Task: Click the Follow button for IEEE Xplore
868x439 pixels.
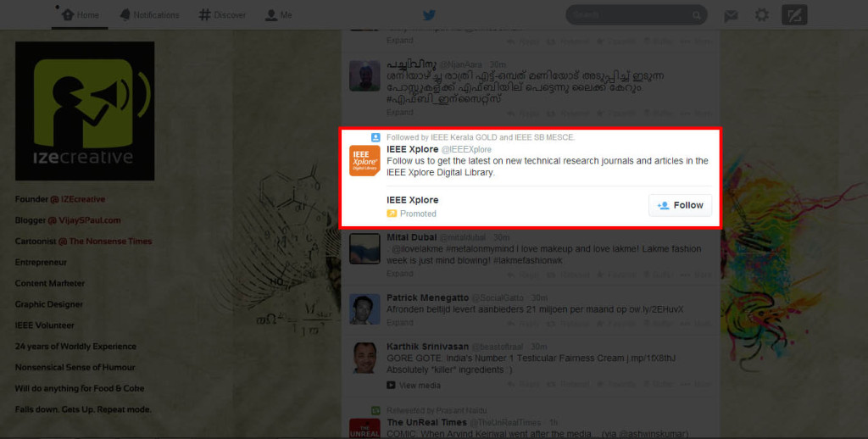Action: (x=680, y=205)
